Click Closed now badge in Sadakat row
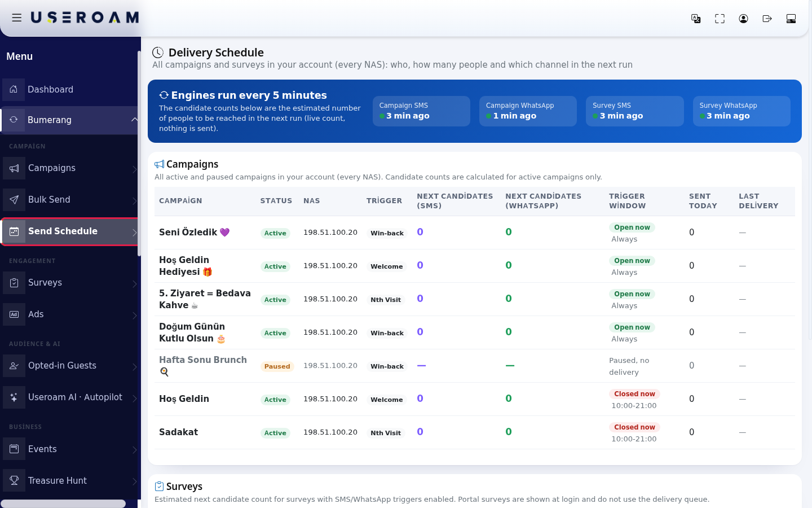The height and width of the screenshot is (508, 812). [x=634, y=427]
